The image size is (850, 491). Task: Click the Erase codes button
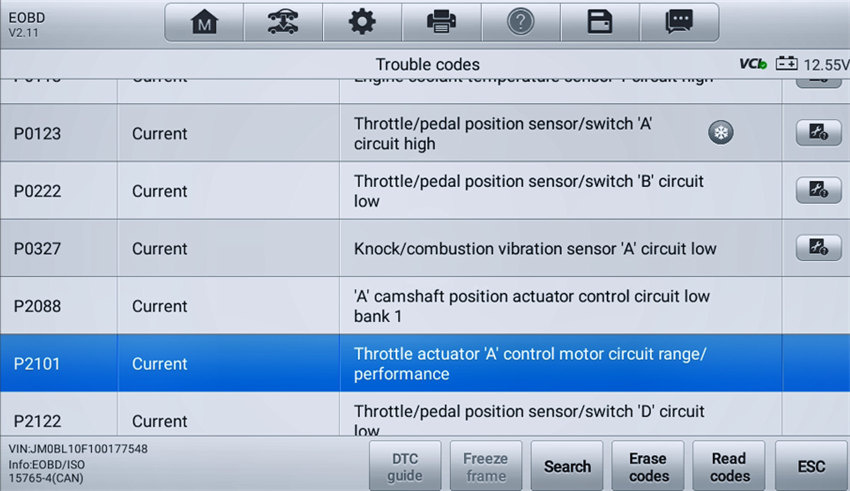click(648, 467)
